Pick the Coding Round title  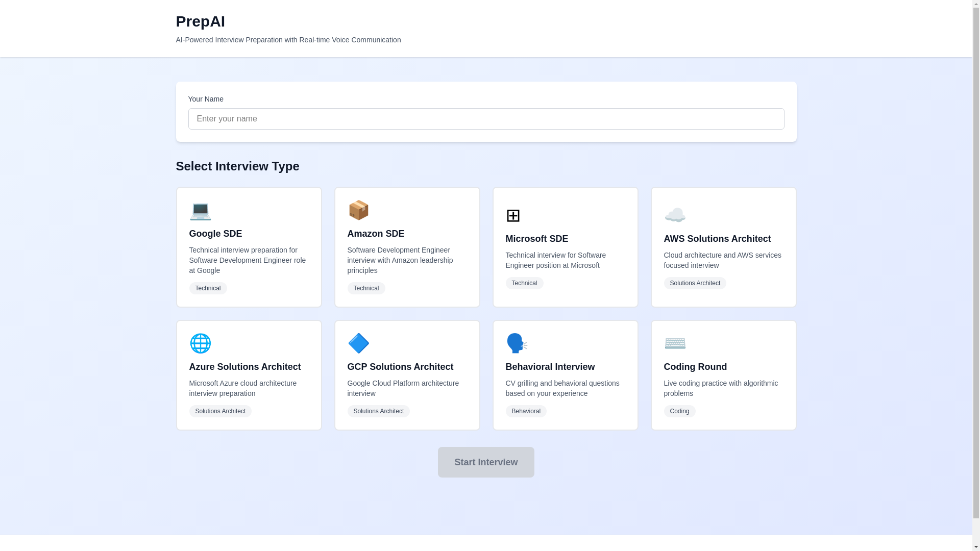(x=695, y=367)
